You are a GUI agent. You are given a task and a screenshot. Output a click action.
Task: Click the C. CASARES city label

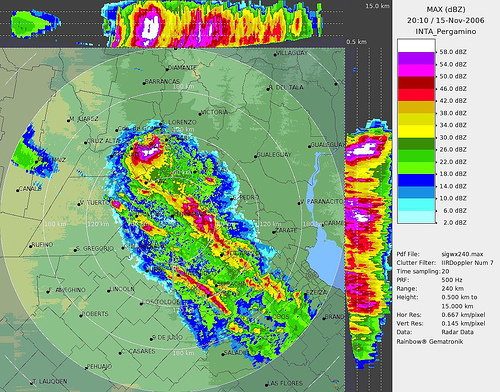point(138,351)
